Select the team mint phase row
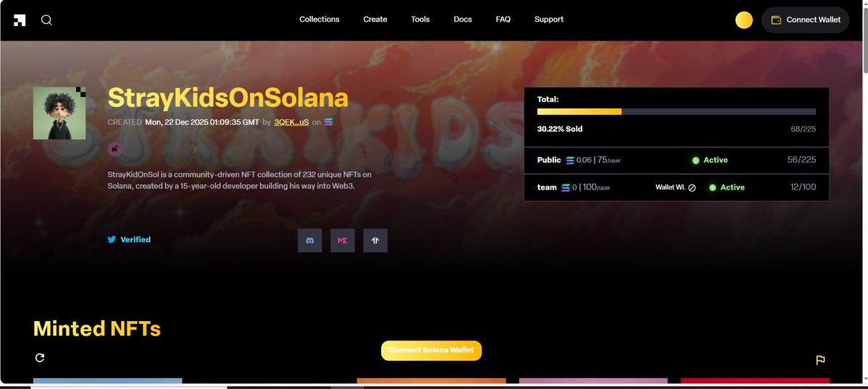Viewport: 868px width, 389px height. tap(676, 187)
